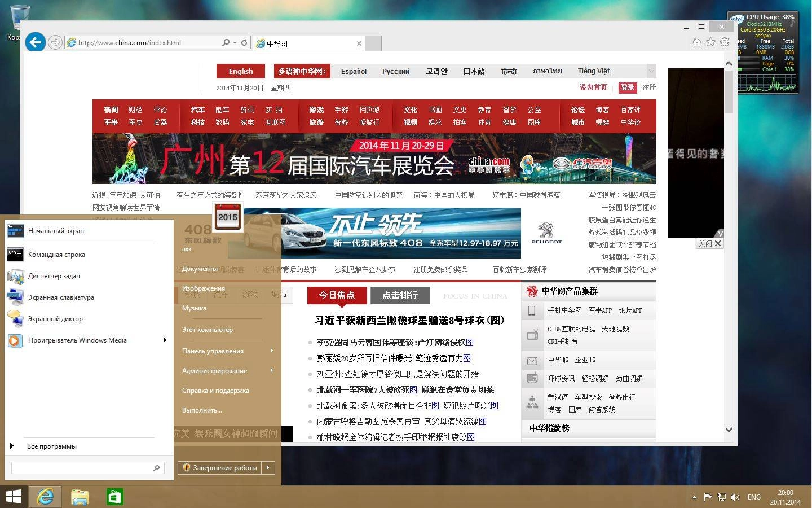The width and height of the screenshot is (812, 508).
Task: Click the people icon beside 学汉语
Action: point(532,402)
